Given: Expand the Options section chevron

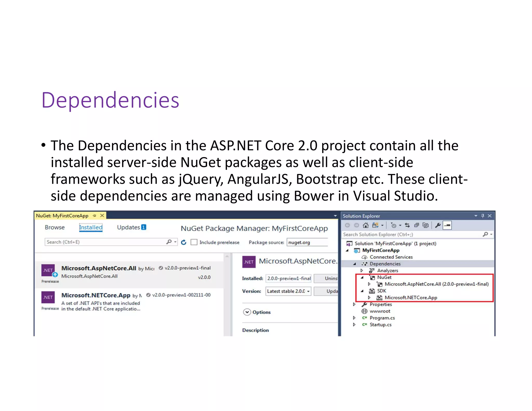Looking at the screenshot, I should [247, 312].
